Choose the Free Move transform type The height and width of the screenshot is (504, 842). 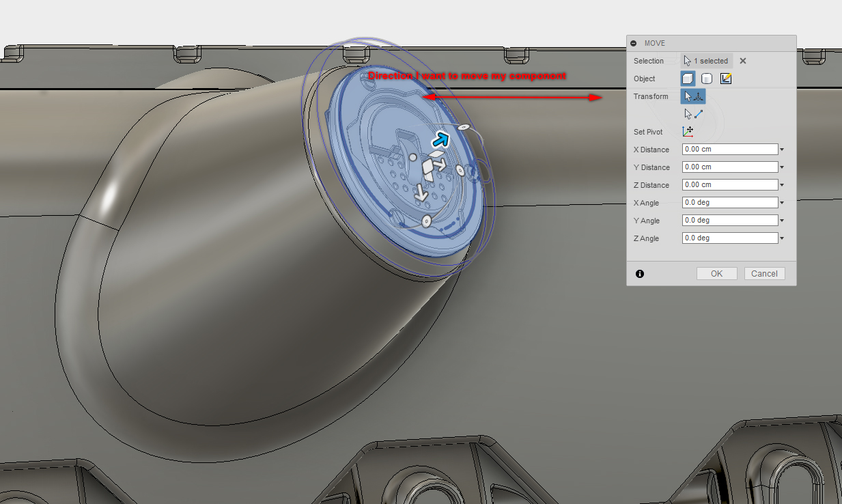point(693,96)
